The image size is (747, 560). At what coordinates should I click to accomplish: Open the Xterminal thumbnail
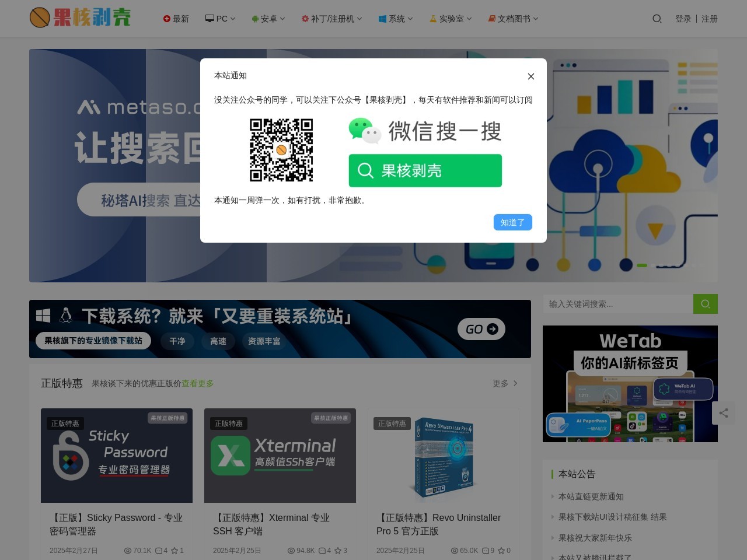(x=280, y=456)
